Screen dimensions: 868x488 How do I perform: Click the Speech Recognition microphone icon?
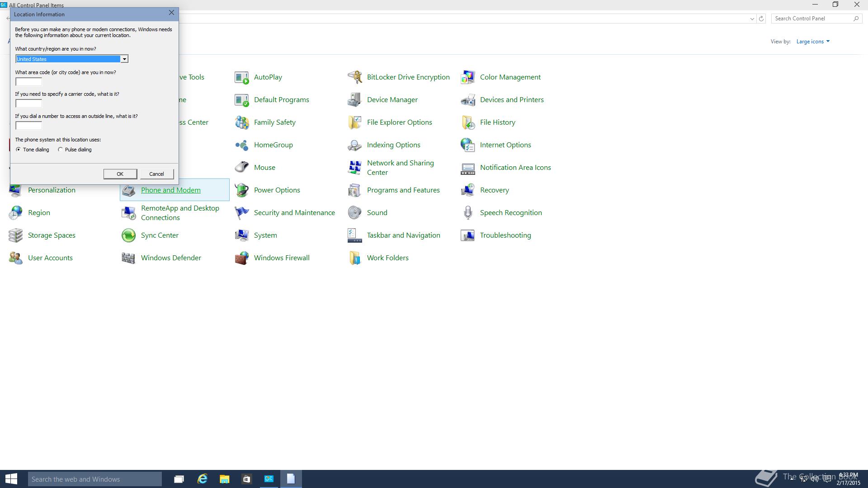468,213
